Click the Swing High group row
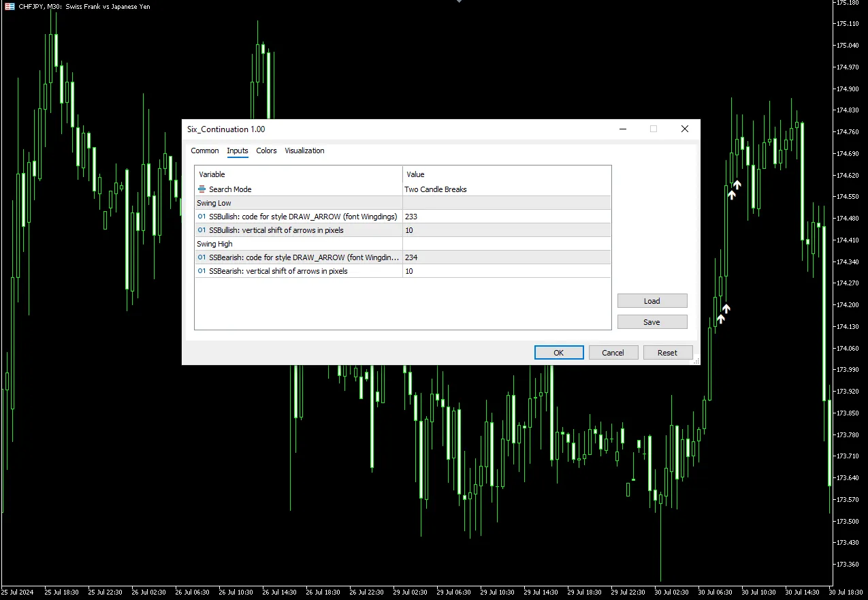The image size is (868, 600). [298, 244]
